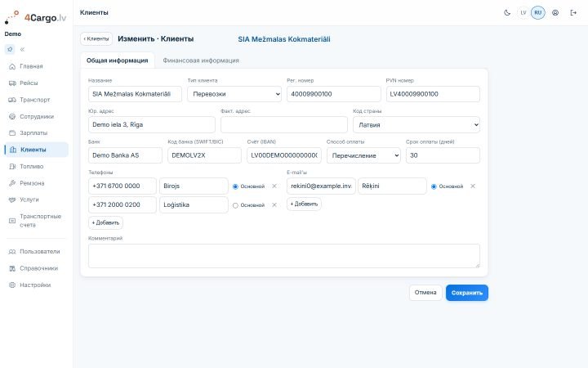
Task: Toggle dark mode moon icon
Action: [507, 13]
